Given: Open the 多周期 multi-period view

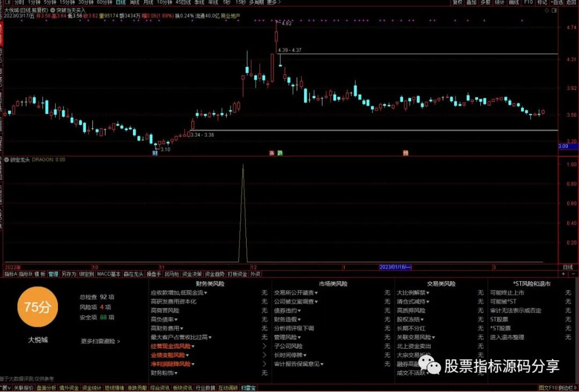Looking at the screenshot, I should pos(256,2).
